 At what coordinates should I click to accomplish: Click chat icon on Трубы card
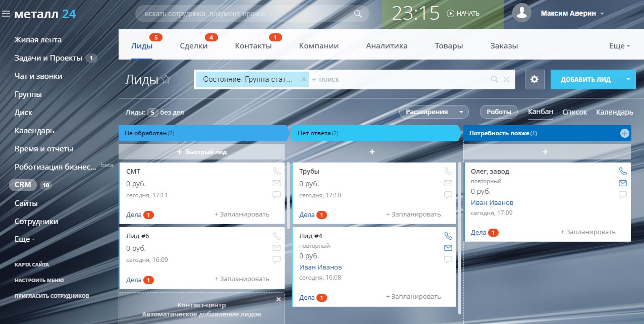coord(448,195)
